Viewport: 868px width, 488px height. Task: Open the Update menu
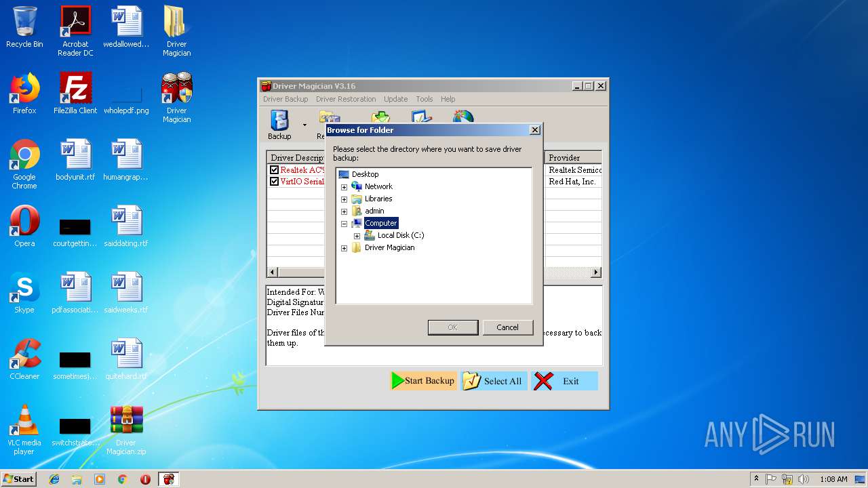[x=396, y=99]
